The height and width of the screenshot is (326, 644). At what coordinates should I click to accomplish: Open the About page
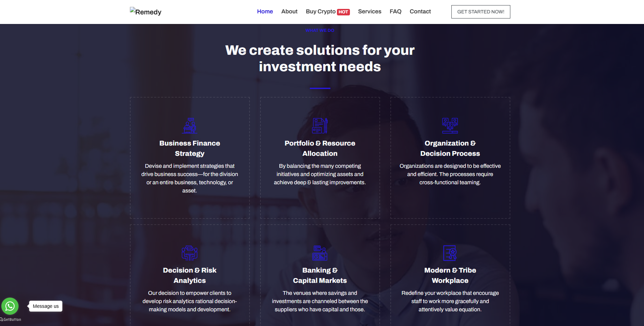tap(289, 12)
